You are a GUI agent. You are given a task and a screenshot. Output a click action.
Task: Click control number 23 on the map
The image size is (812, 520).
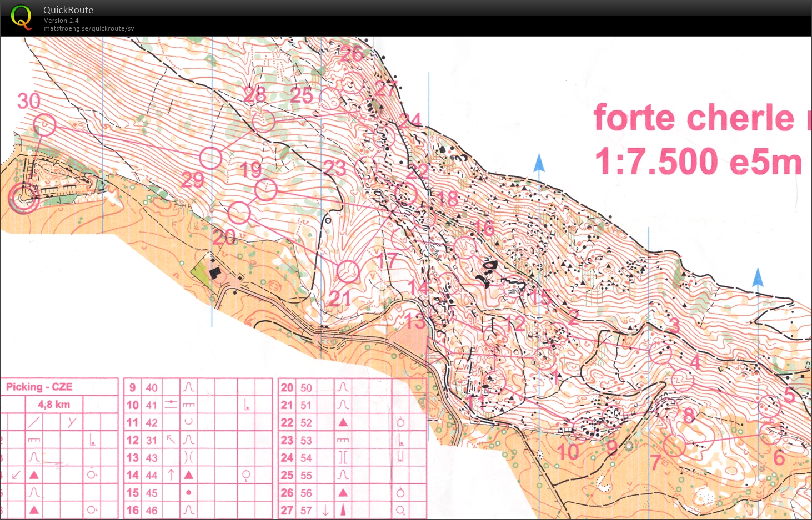pos(335,168)
